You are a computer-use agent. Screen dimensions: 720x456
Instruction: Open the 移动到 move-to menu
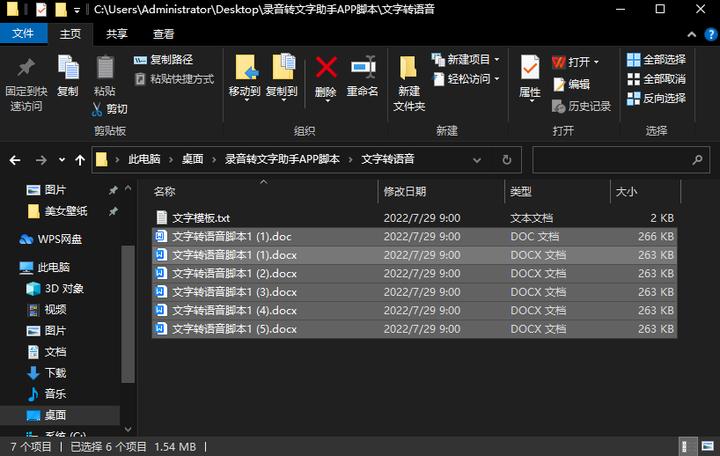click(245, 77)
